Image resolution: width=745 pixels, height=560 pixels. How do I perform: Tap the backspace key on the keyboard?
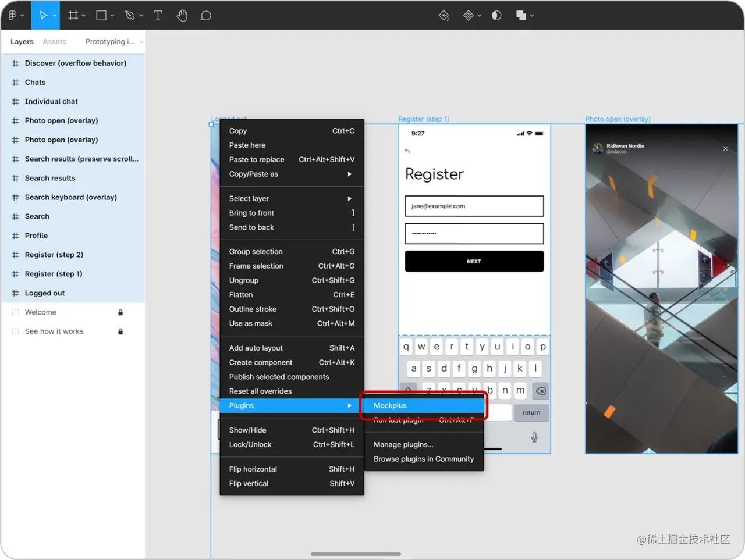[x=541, y=391]
